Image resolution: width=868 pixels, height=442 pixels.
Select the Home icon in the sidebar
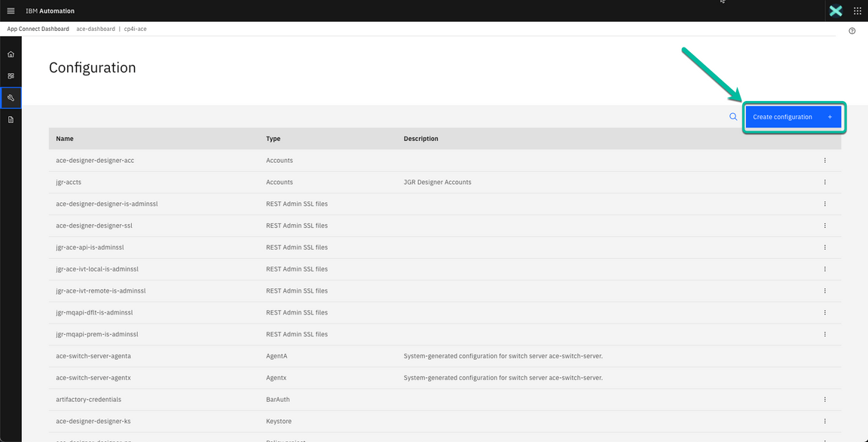11,54
